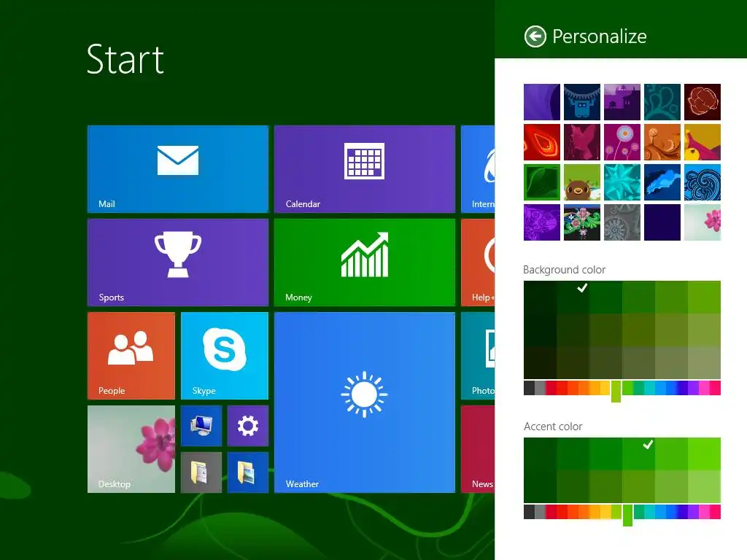Select the yellow and magenta bird background
The image size is (747, 560).
703,142
